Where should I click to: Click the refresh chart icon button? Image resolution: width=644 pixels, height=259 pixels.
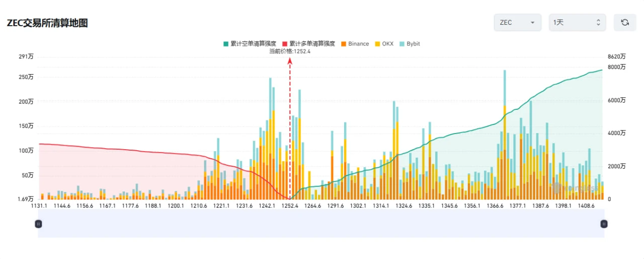(625, 22)
